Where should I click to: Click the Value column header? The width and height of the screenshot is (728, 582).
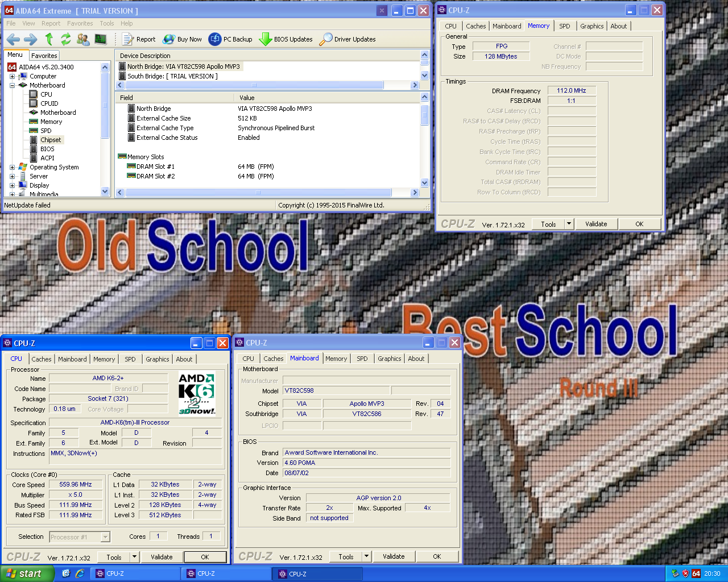[x=327, y=98]
